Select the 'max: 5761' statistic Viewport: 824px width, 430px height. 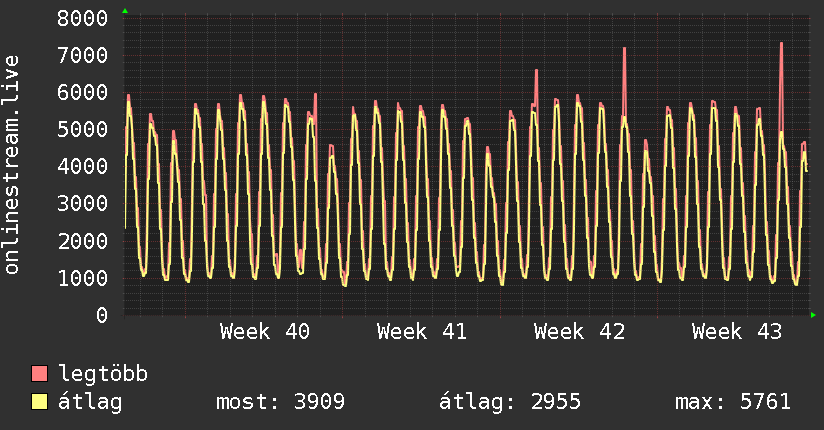(x=733, y=402)
